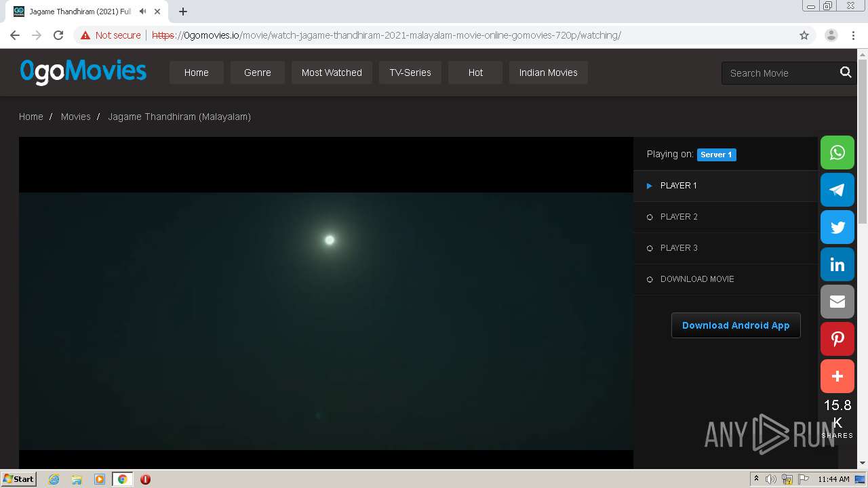This screenshot has height=488, width=868.
Task: Go forward to the next page
Action: point(37,35)
